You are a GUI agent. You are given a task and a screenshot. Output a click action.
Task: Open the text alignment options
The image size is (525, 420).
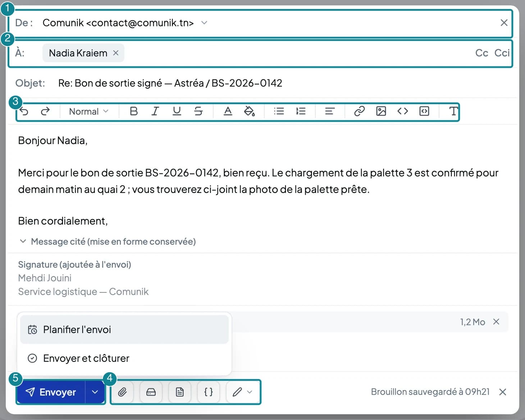click(330, 111)
